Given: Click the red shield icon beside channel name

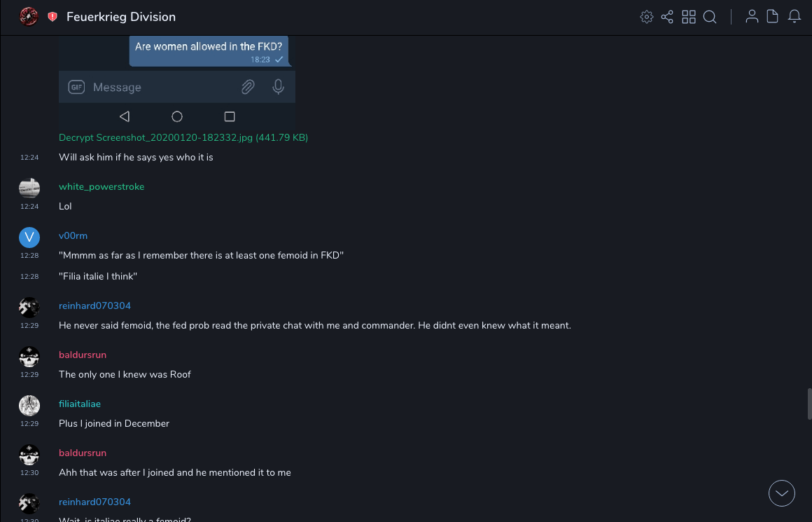Looking at the screenshot, I should point(52,17).
